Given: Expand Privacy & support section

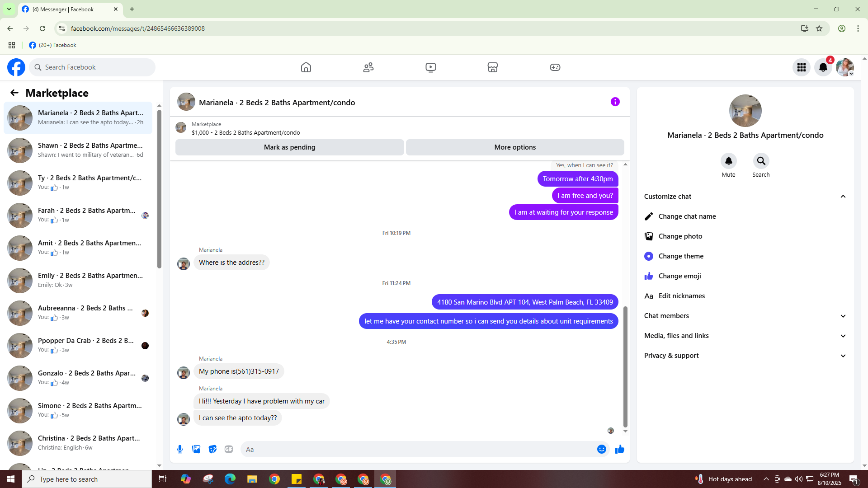Looking at the screenshot, I should (843, 356).
